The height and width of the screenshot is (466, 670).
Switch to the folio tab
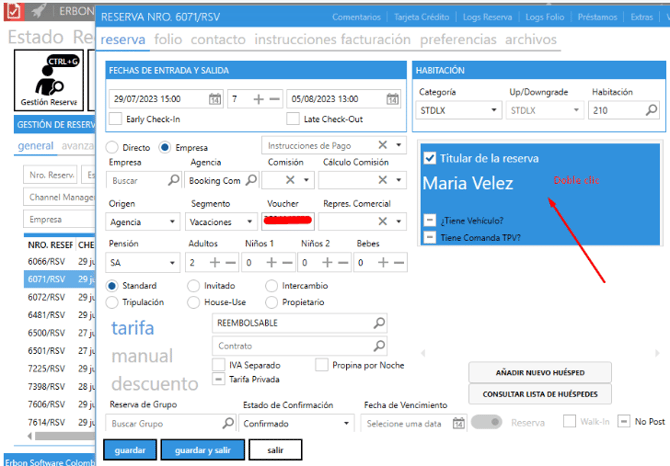coord(168,40)
